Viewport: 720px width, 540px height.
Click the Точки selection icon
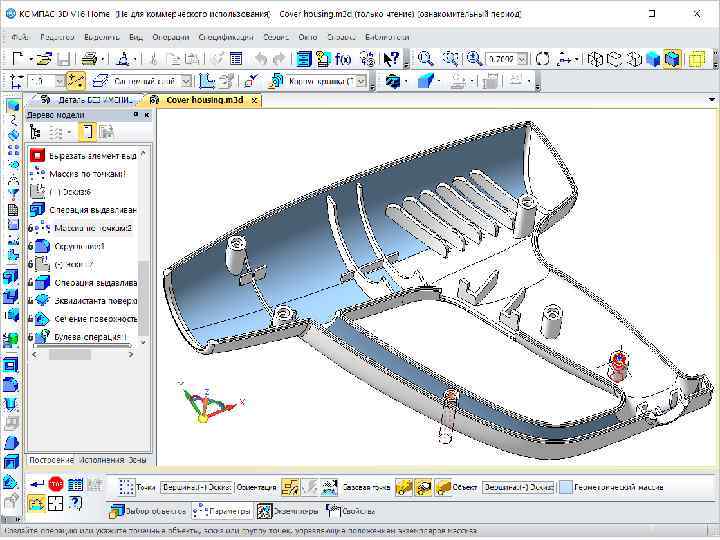click(126, 487)
